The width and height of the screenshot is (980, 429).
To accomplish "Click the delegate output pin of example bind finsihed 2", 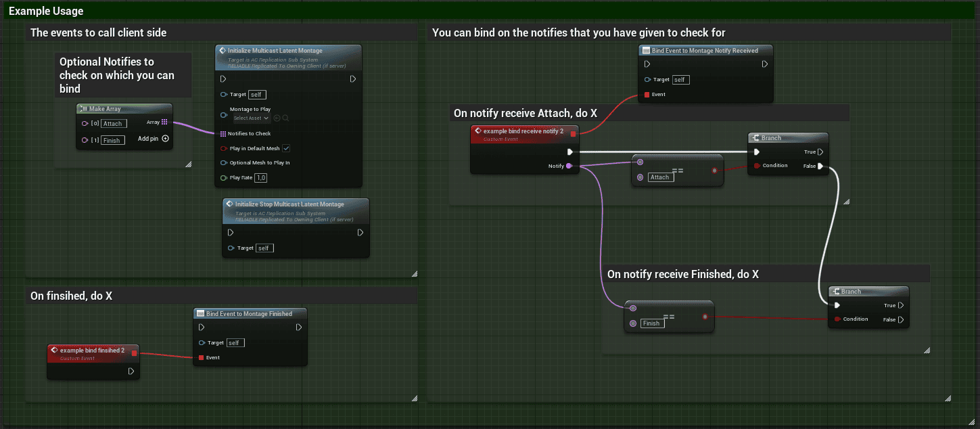I will [134, 353].
